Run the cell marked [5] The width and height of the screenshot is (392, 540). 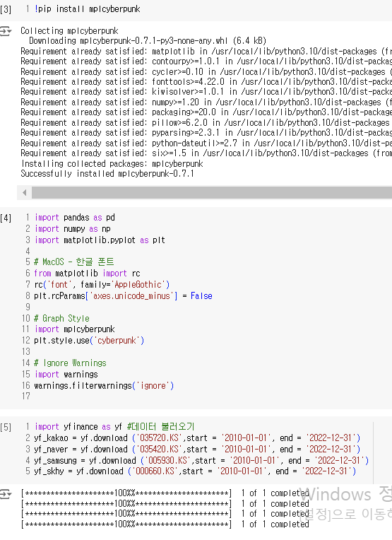[6, 428]
